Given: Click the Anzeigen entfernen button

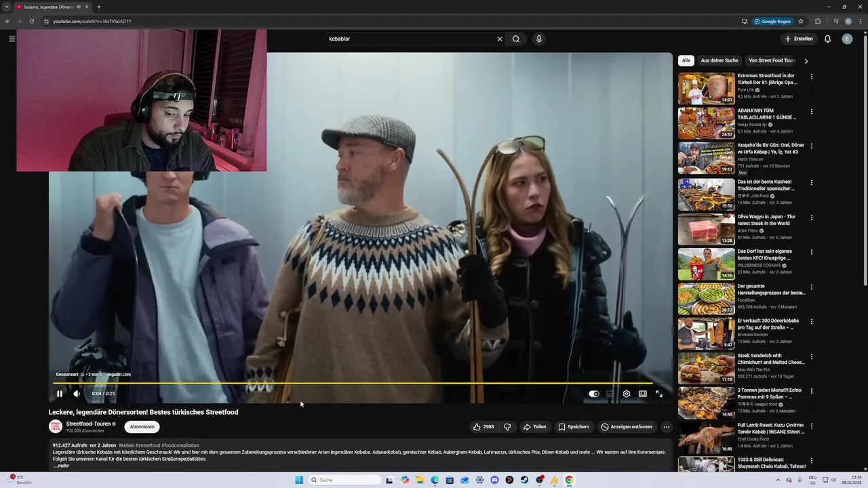Looking at the screenshot, I should pos(627,427).
